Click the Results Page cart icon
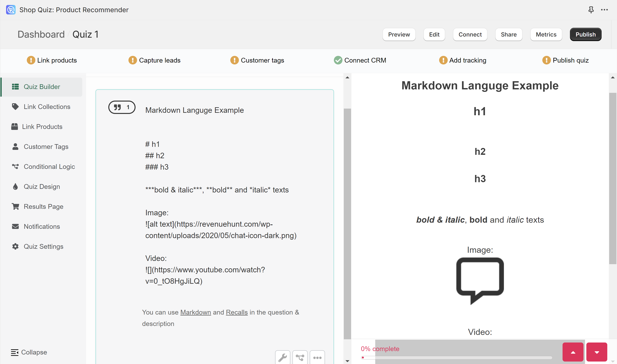The height and width of the screenshot is (364, 617). [x=15, y=206]
